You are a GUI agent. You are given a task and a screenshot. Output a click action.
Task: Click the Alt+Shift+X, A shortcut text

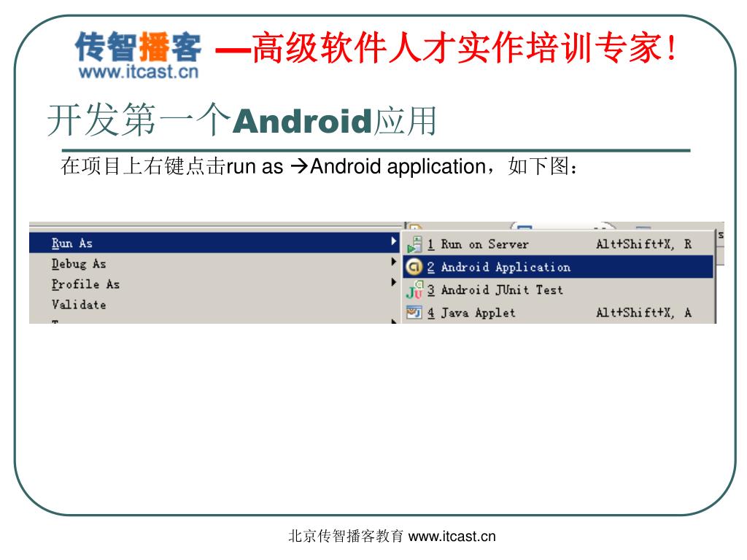pos(643,312)
